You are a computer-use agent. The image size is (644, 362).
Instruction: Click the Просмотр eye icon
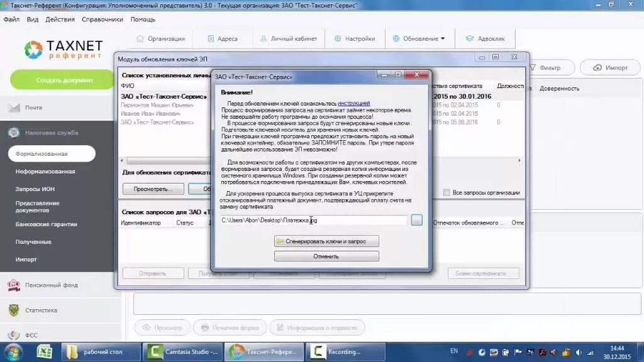(146, 327)
